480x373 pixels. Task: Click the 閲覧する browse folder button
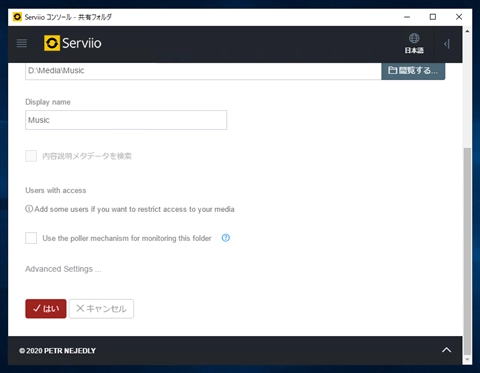pos(413,71)
